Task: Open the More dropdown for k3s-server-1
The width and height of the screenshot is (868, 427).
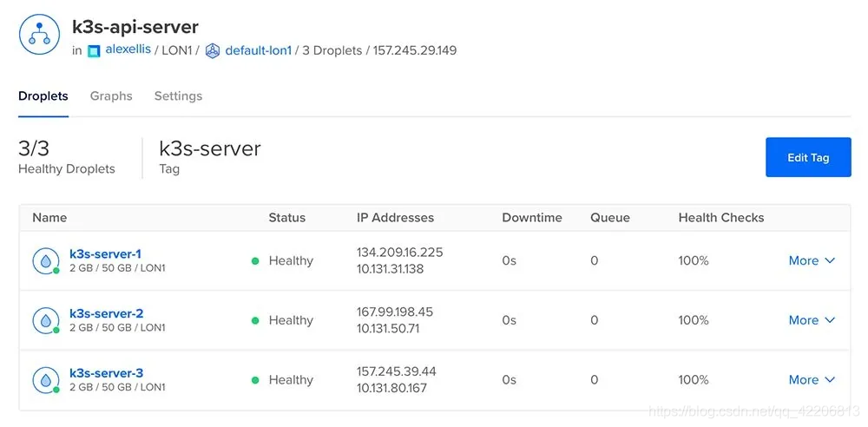Action: click(x=812, y=261)
